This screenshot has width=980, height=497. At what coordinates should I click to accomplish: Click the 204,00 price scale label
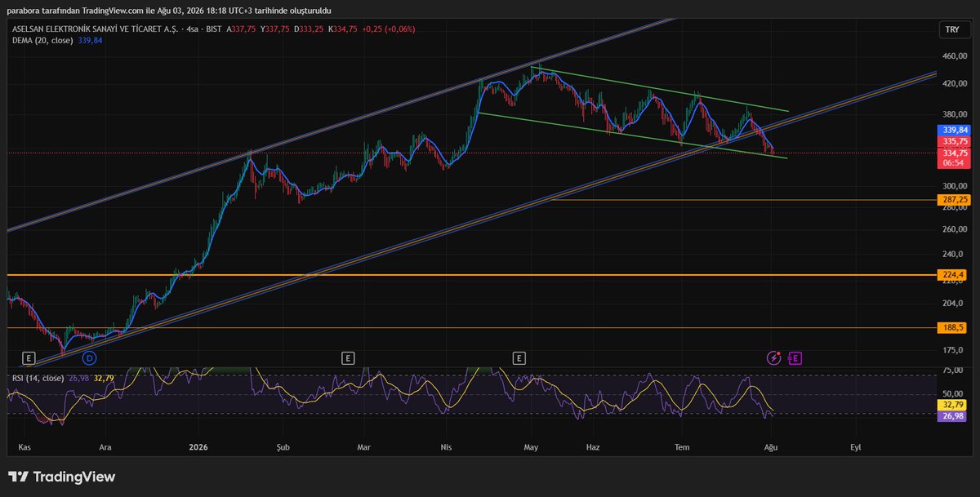(955, 303)
